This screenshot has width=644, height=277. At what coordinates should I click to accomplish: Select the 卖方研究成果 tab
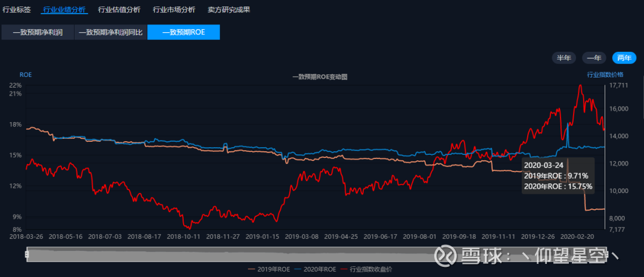[x=229, y=10]
